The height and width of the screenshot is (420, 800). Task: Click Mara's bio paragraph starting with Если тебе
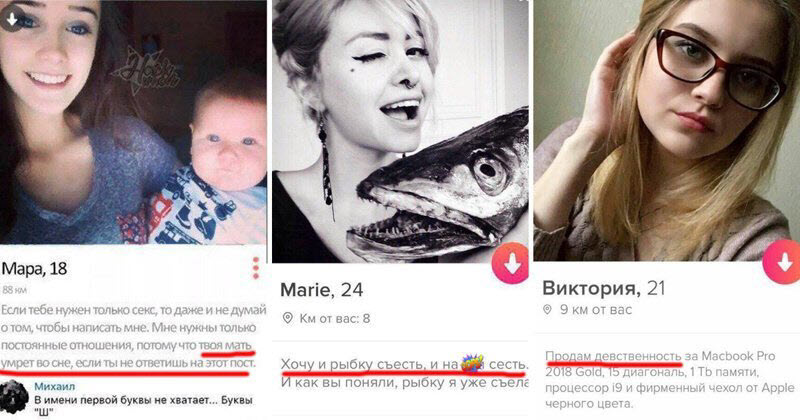click(x=134, y=336)
